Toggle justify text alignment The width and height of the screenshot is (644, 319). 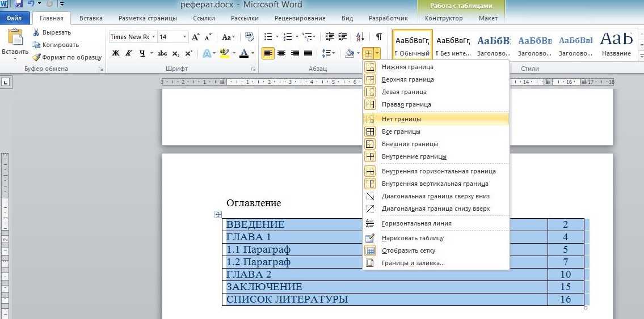(x=308, y=53)
